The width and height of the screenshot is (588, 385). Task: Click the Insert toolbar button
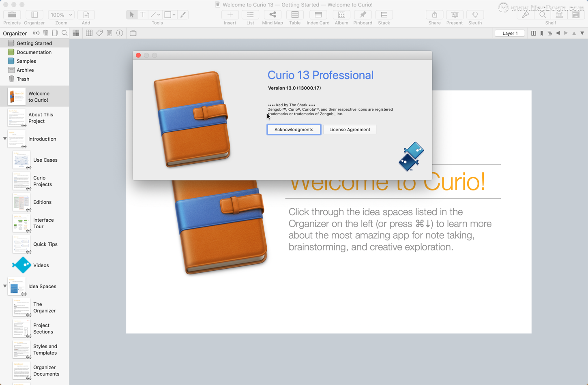click(230, 15)
